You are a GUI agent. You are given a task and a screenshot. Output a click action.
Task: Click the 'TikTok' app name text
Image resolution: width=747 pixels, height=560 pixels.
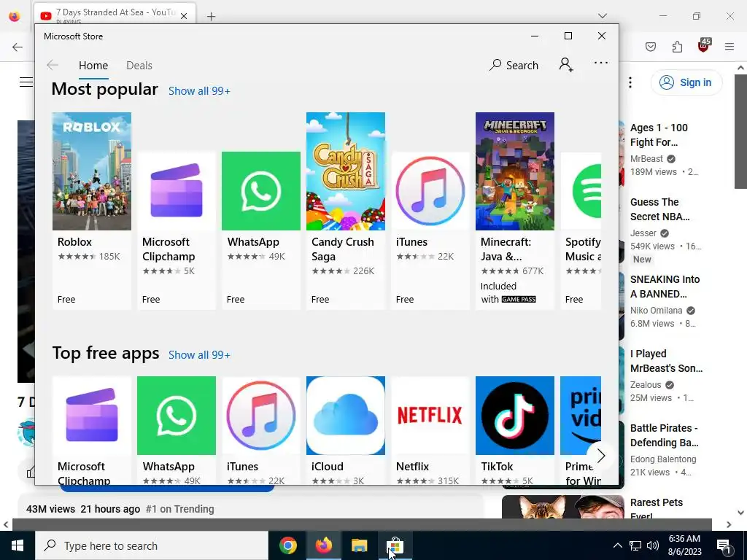point(497,467)
